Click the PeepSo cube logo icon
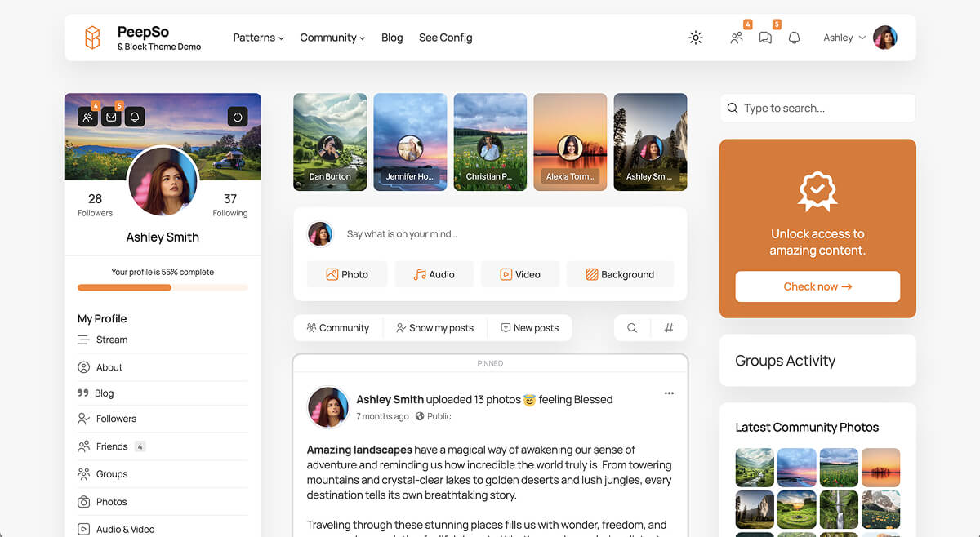Image resolution: width=980 pixels, height=537 pixels. (x=92, y=38)
